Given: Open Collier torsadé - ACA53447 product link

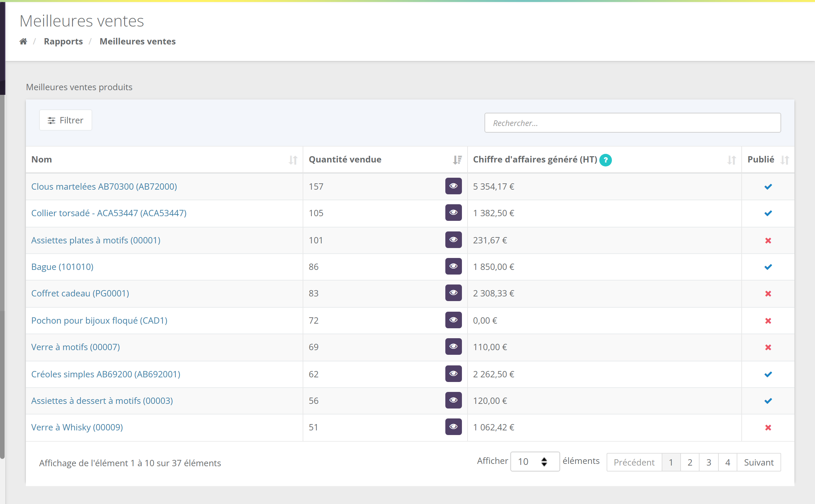Looking at the screenshot, I should point(109,213).
